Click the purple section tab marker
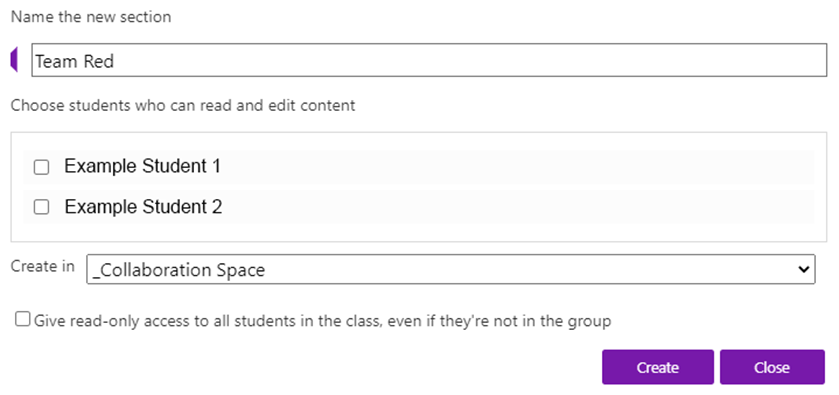The width and height of the screenshot is (839, 395). click(14, 59)
